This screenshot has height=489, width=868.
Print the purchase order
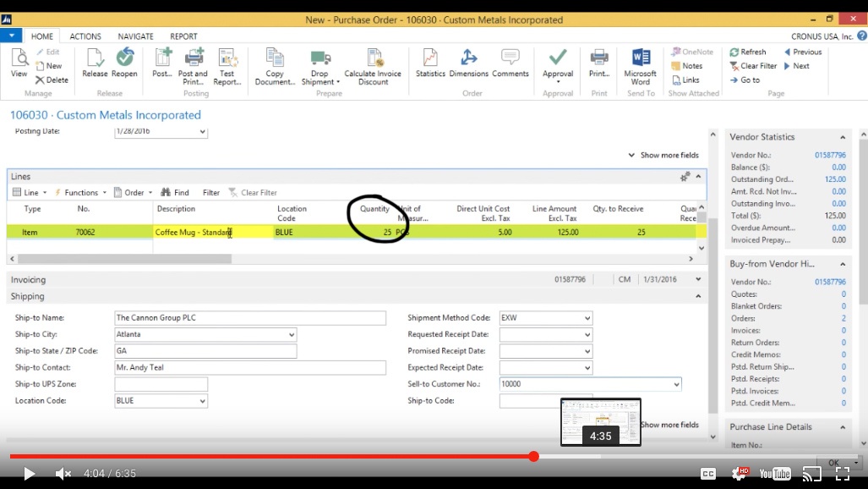599,63
